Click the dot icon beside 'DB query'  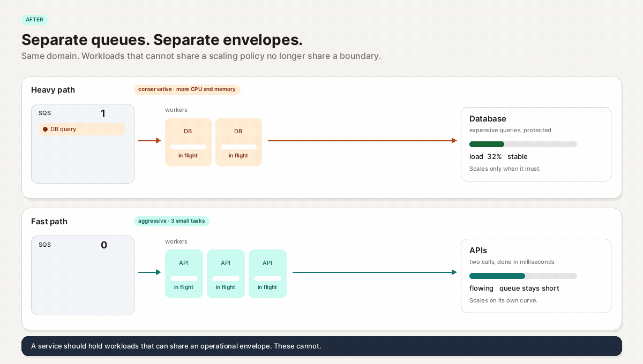(x=45, y=129)
